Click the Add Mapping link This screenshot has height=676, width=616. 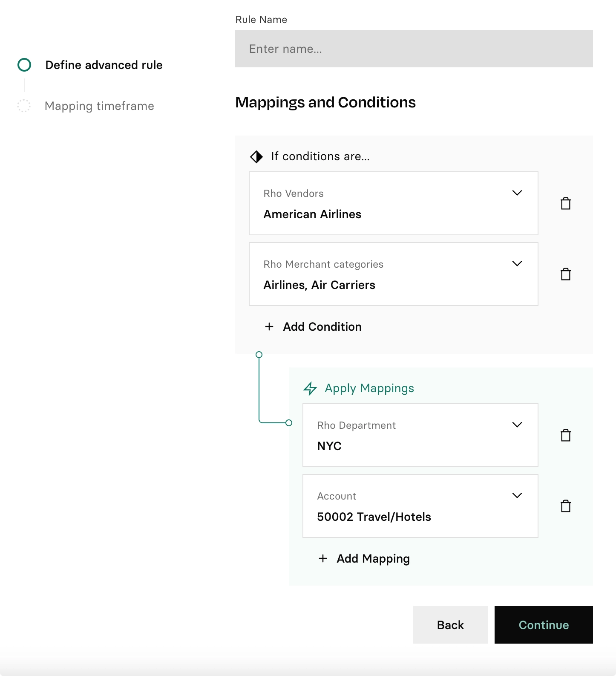coord(373,558)
